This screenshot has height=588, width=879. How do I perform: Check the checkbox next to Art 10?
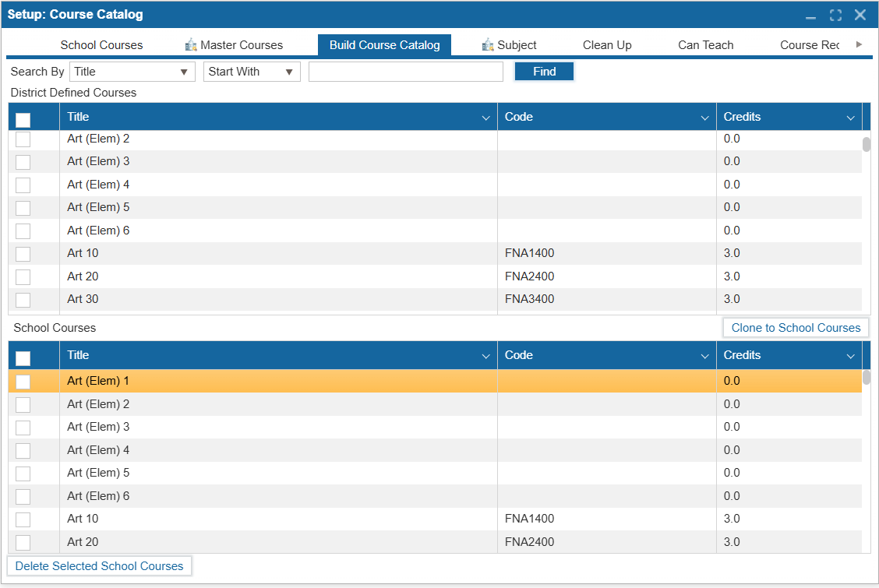pos(22,253)
